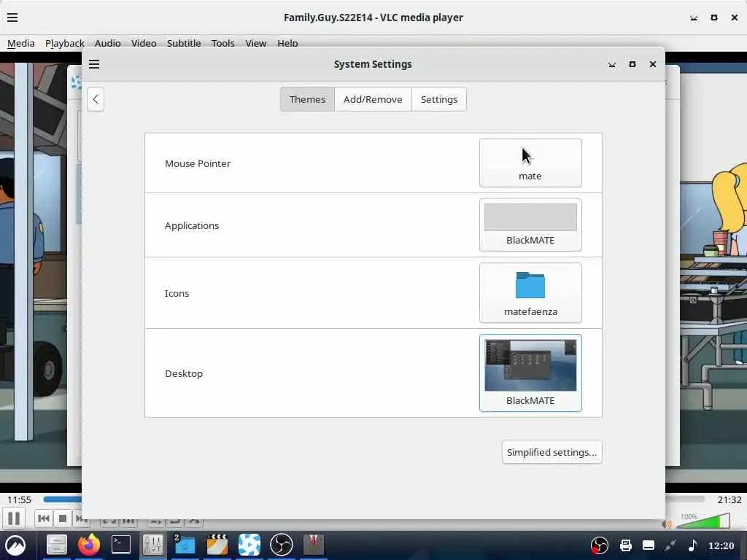This screenshot has height=560, width=747.
Task: Open the terminal from the taskbar
Action: click(121, 545)
